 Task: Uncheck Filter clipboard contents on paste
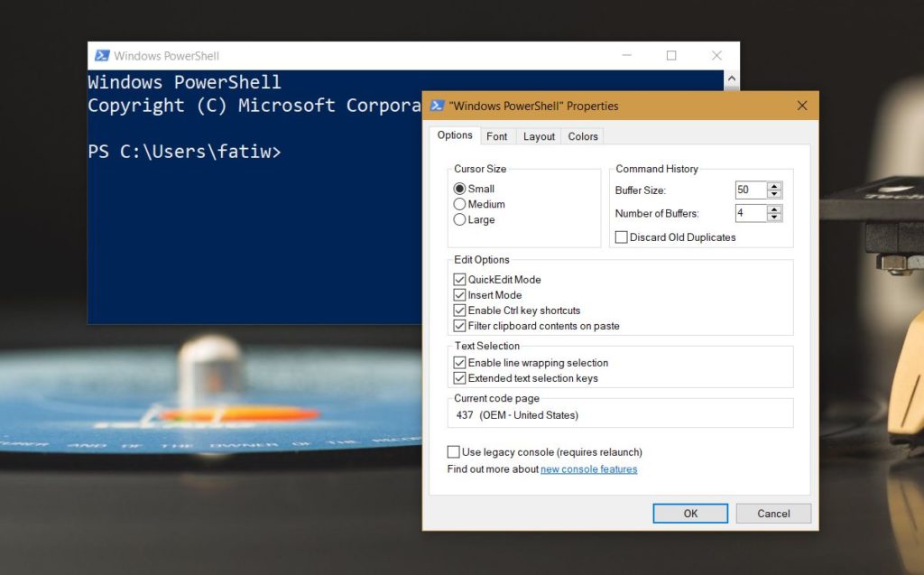[x=460, y=326]
